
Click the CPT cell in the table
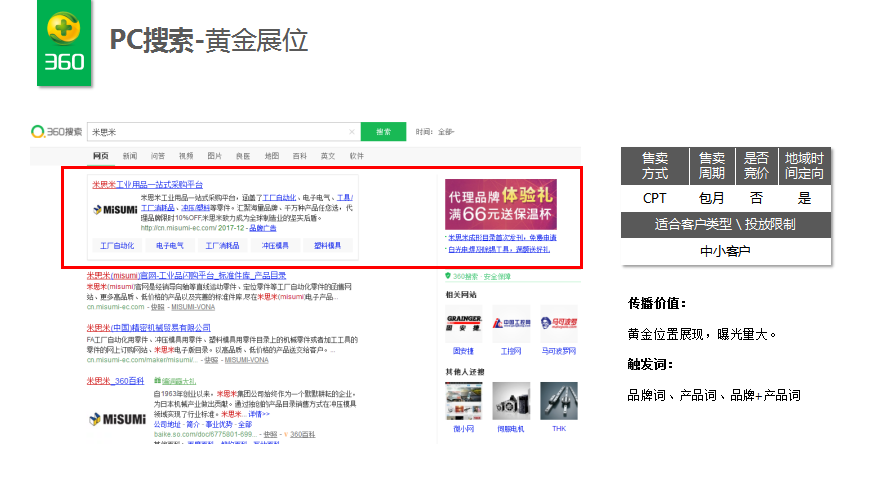click(654, 198)
